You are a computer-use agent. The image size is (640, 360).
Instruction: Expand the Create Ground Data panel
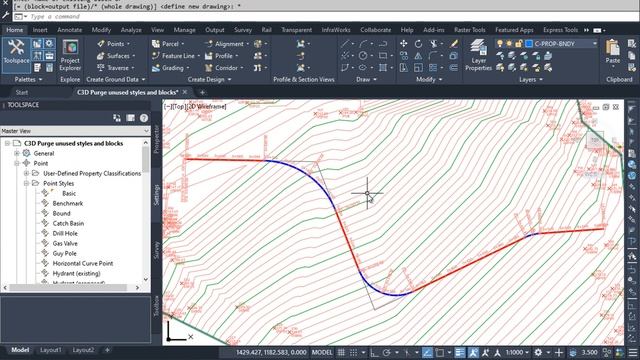tap(116, 80)
